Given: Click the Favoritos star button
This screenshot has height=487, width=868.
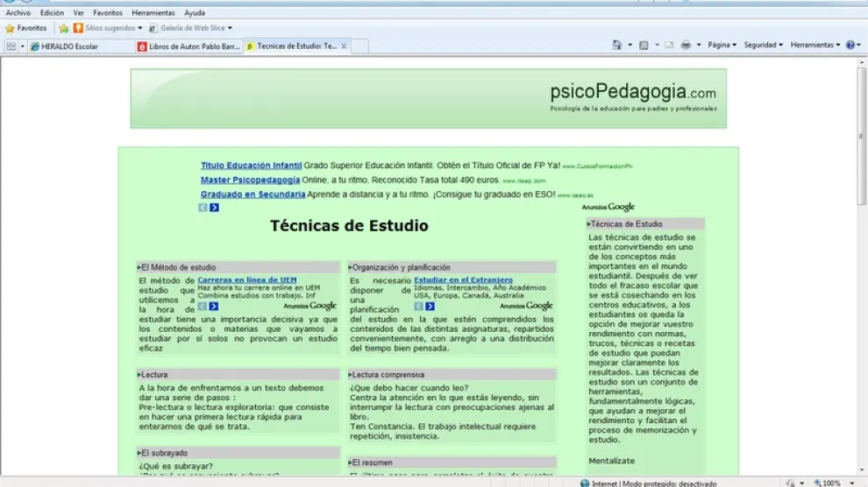Looking at the screenshot, I should (25, 28).
